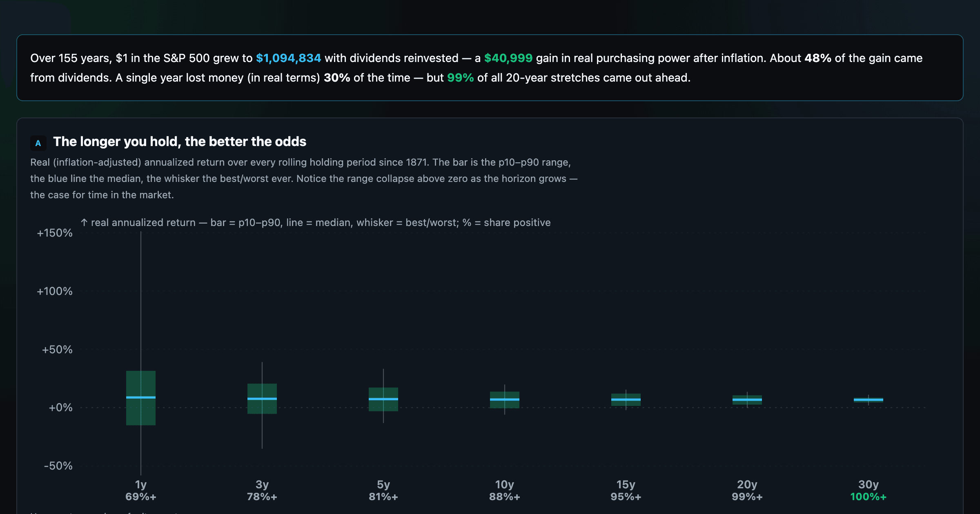Click the green 99% statistic

coord(460,78)
